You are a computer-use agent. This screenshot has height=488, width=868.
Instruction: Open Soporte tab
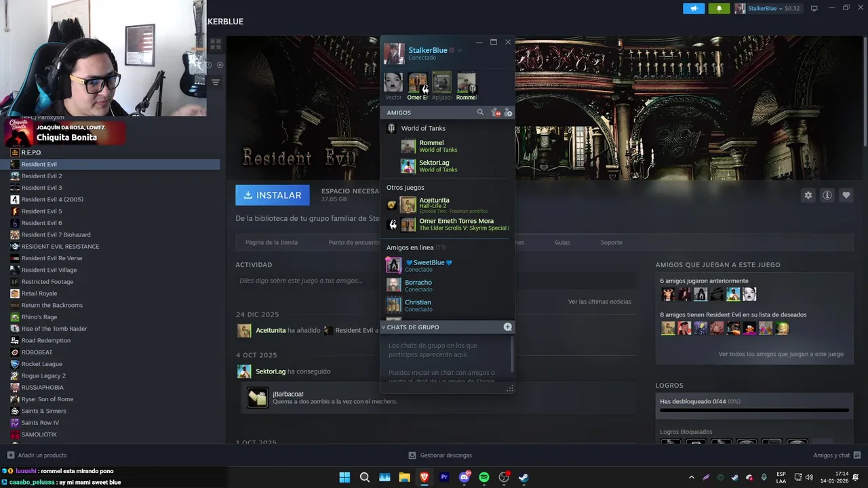[x=611, y=242]
